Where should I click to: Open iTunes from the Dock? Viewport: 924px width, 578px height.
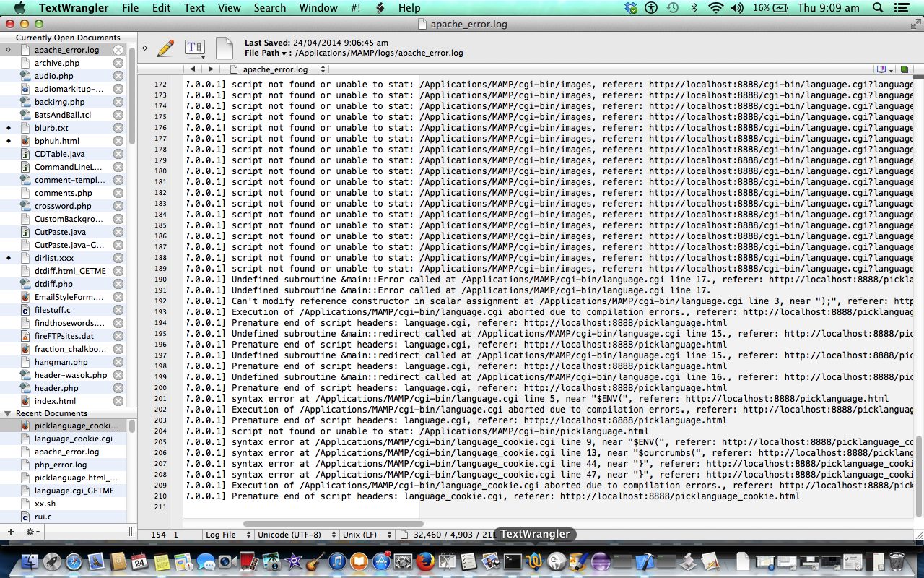coord(337,561)
